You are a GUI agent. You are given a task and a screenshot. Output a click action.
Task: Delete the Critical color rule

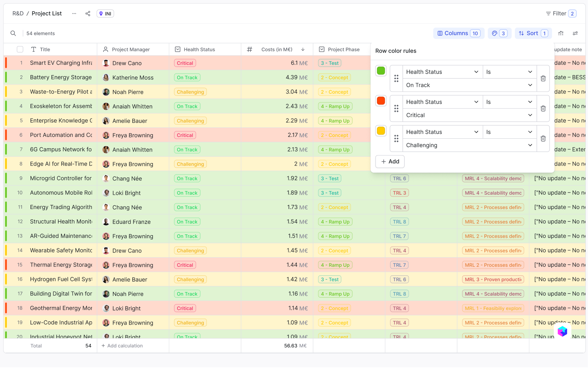pyautogui.click(x=543, y=109)
